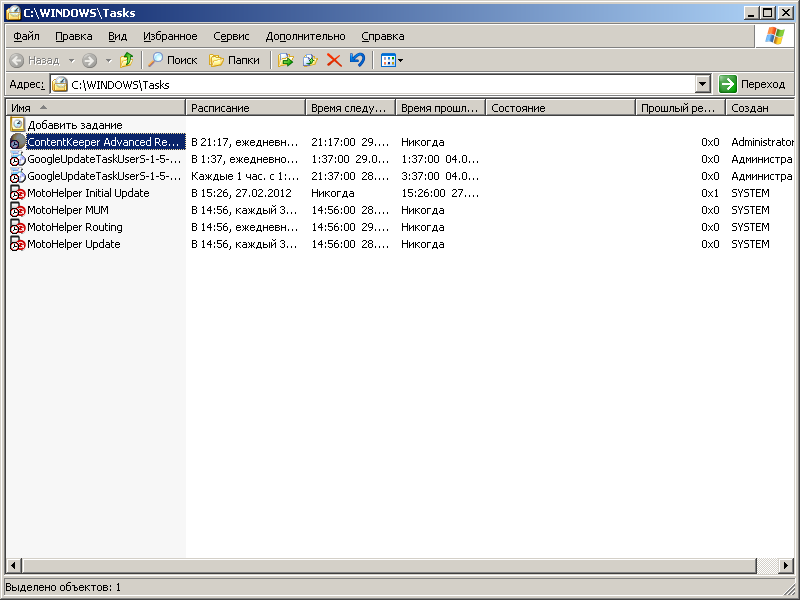Sort tasks by the Расписание column header
The image size is (800, 600).
245,107
